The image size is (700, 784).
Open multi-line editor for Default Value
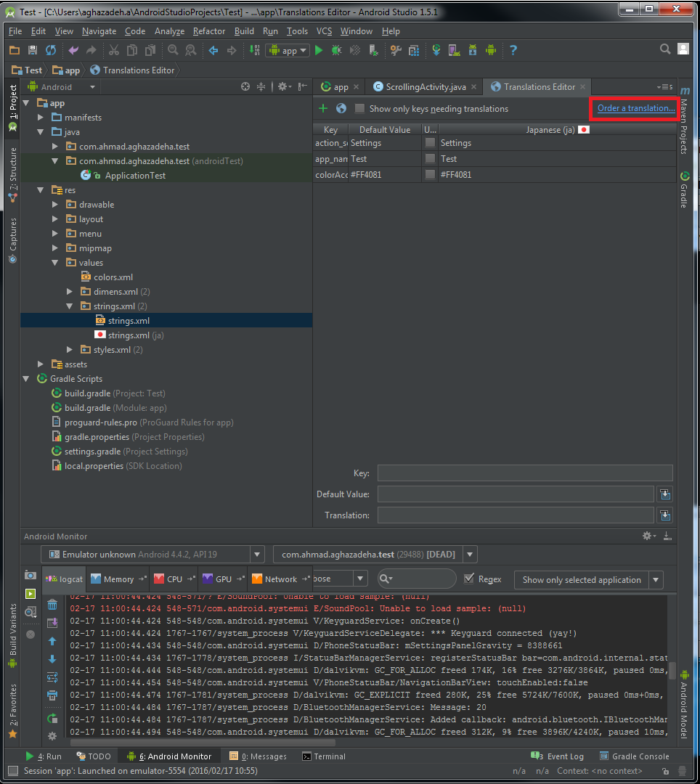(665, 494)
